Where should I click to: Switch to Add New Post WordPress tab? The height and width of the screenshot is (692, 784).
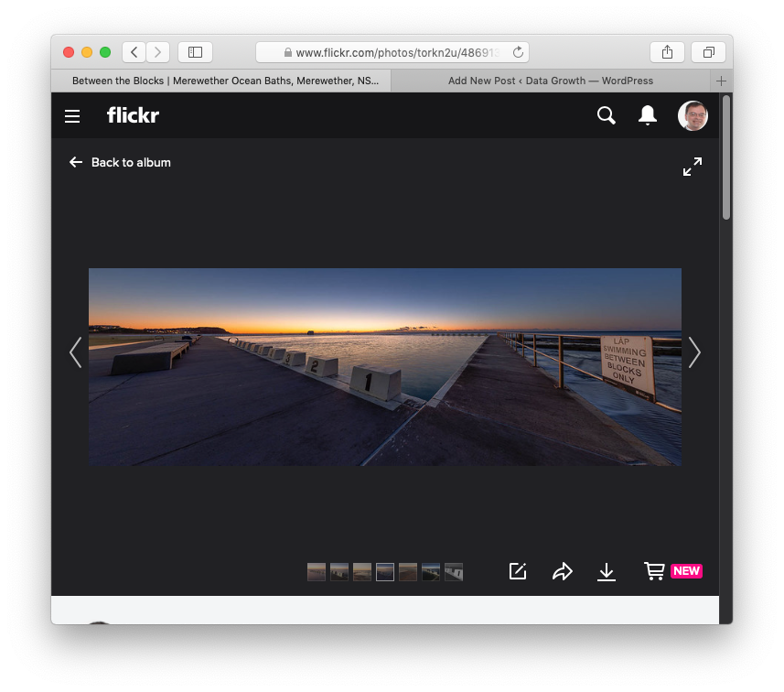(551, 81)
